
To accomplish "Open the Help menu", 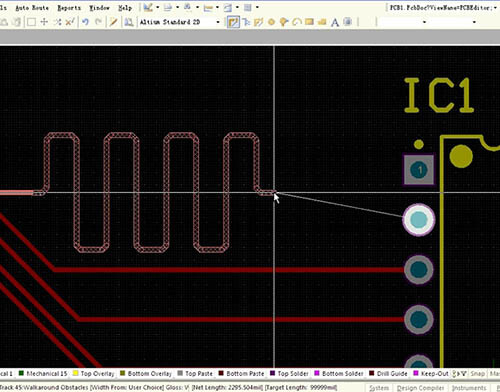I will click(125, 8).
